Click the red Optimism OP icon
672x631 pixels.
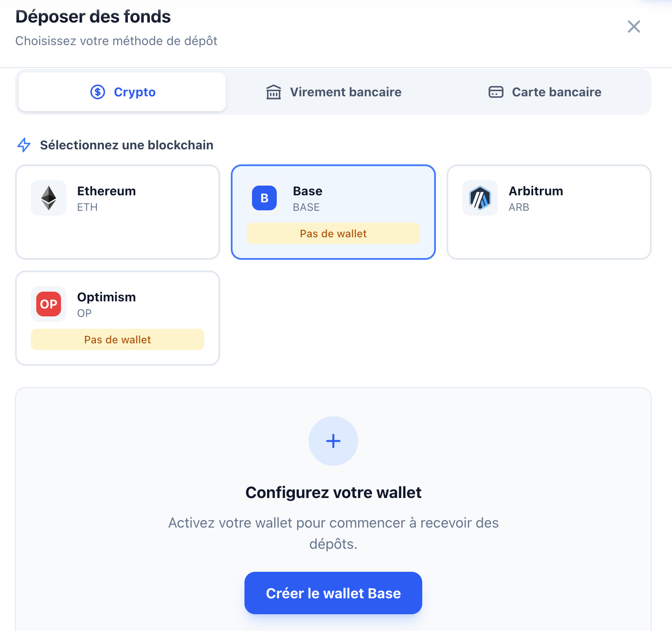49,304
